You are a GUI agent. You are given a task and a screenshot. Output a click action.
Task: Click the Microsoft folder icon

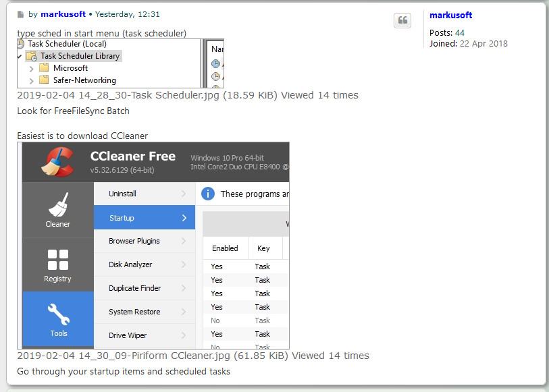coord(44,67)
